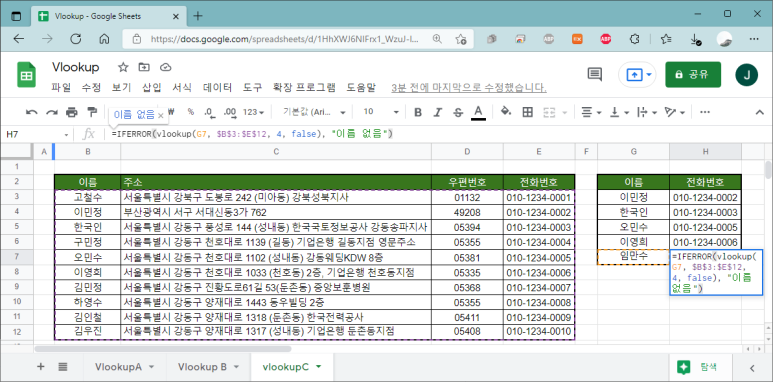The width and height of the screenshot is (773, 382).
Task: Open text wrapping dropdown
Action: click(x=647, y=112)
